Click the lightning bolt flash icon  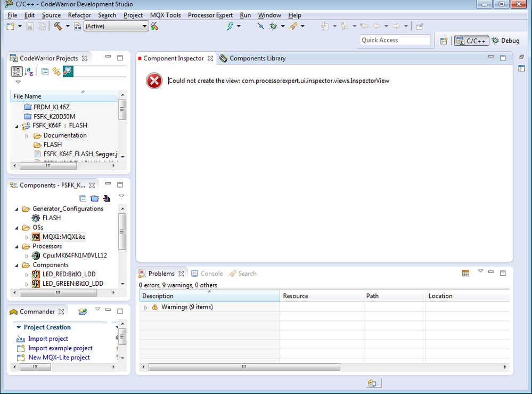[x=230, y=26]
